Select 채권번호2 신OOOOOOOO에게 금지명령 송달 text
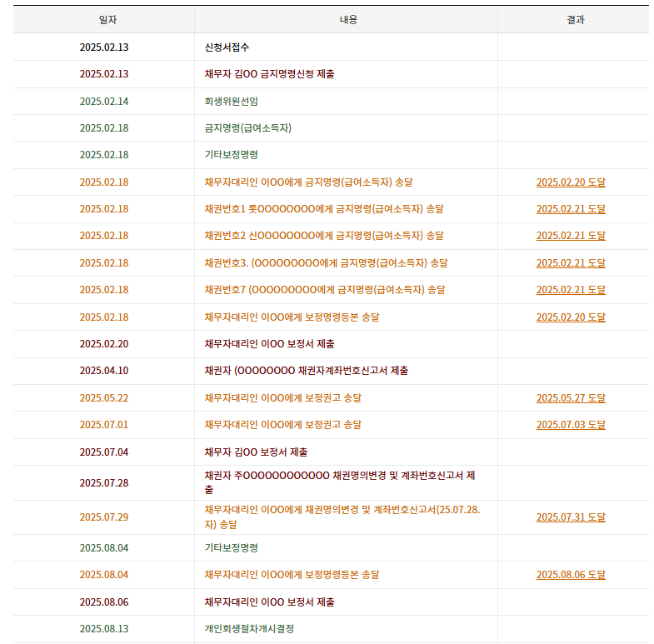Screen dimensions: 654x644 (324, 236)
